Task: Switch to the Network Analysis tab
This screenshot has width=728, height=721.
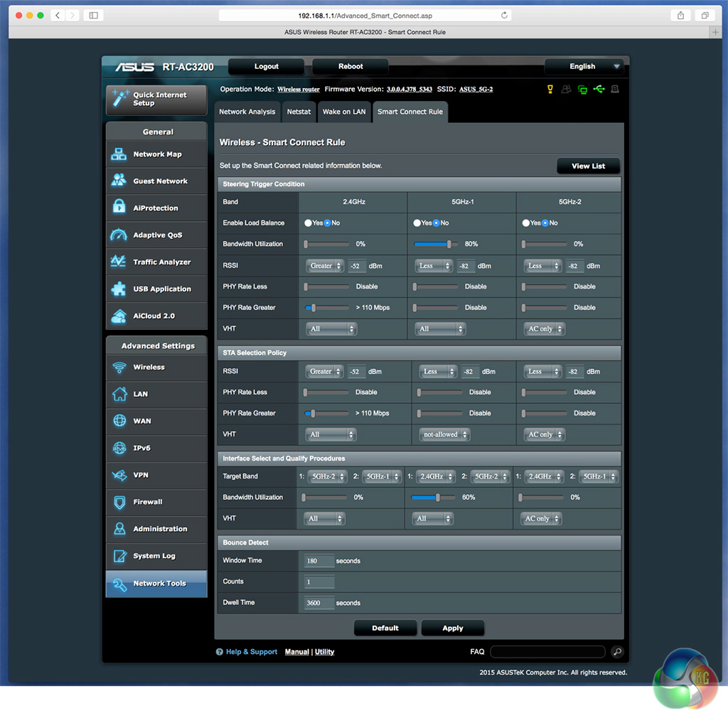Action: click(x=247, y=112)
